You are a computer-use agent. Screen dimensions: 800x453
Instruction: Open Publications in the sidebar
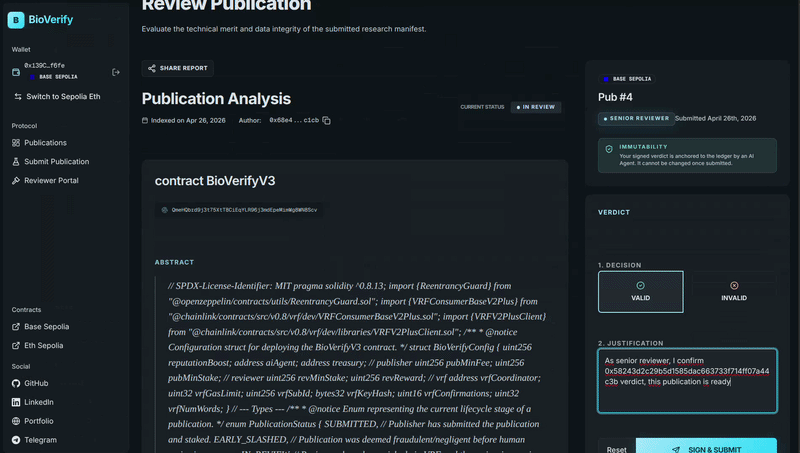pyautogui.click(x=45, y=143)
